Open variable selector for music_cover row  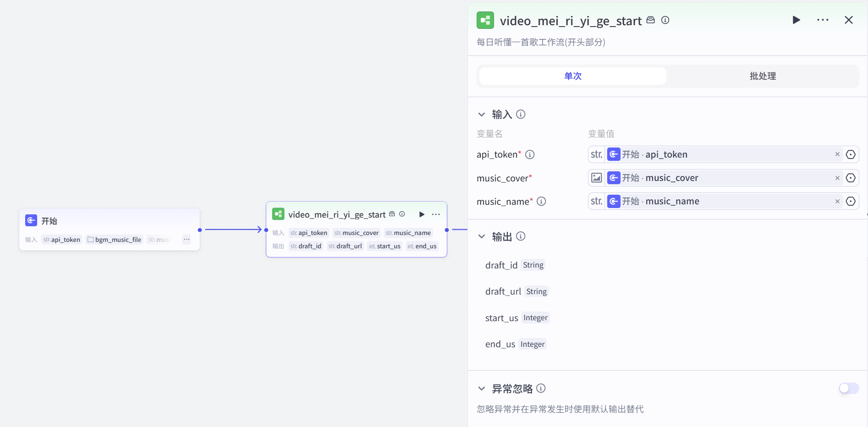(x=851, y=178)
